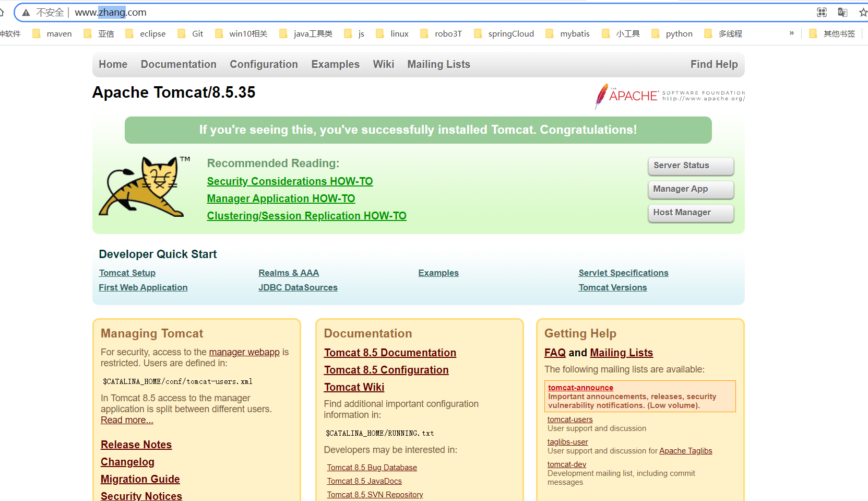Click the Server Status button
This screenshot has width=868, height=501.
pyautogui.click(x=691, y=166)
